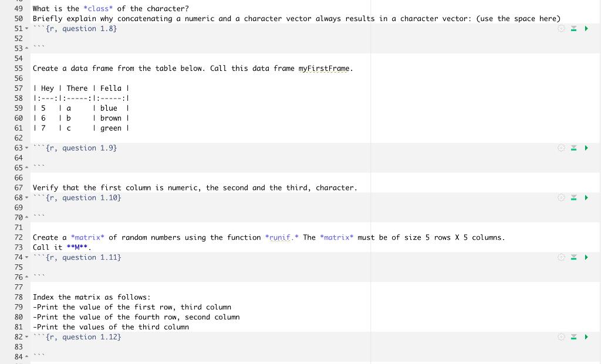Run the question 1.10 code chunk
The width and height of the screenshot is (601, 364).
(x=586, y=198)
